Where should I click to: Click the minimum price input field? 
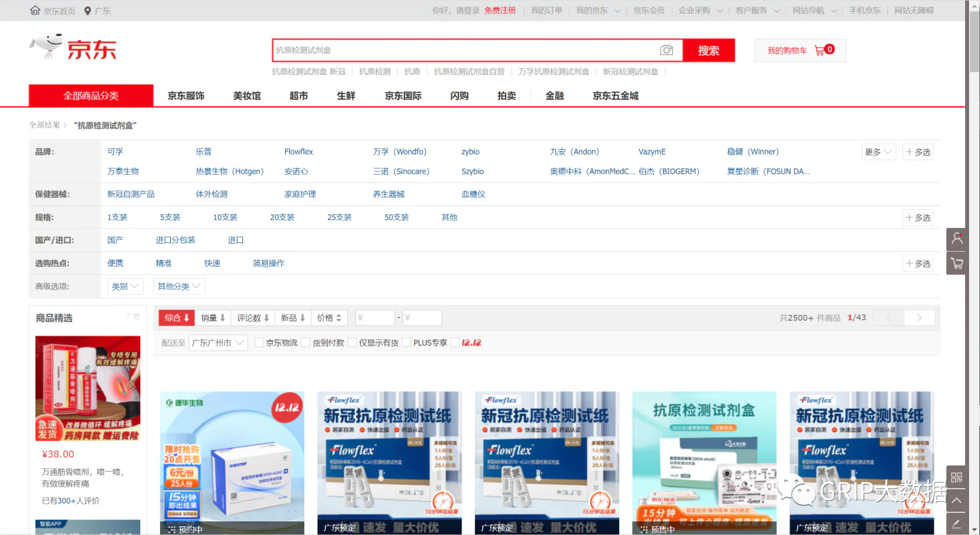(x=375, y=318)
